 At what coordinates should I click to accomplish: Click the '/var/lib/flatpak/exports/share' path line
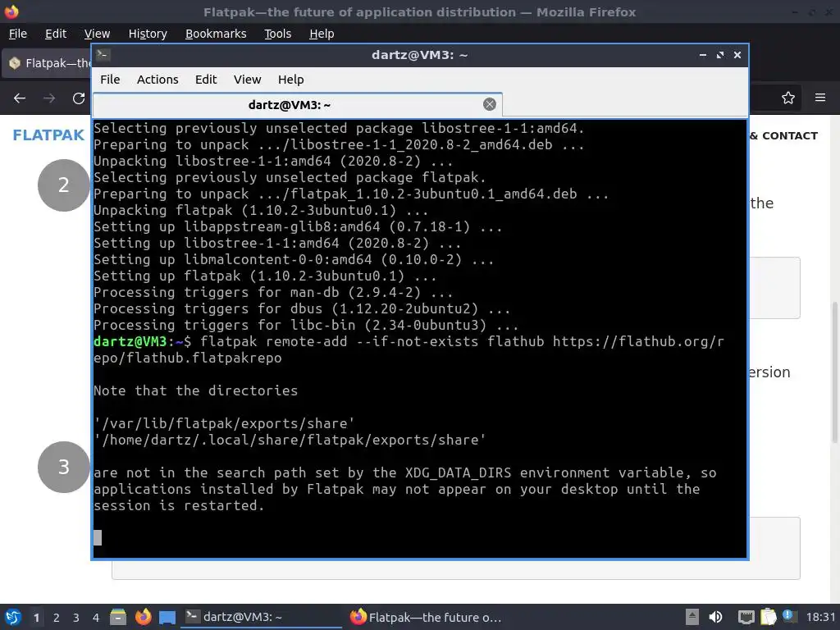(224, 423)
